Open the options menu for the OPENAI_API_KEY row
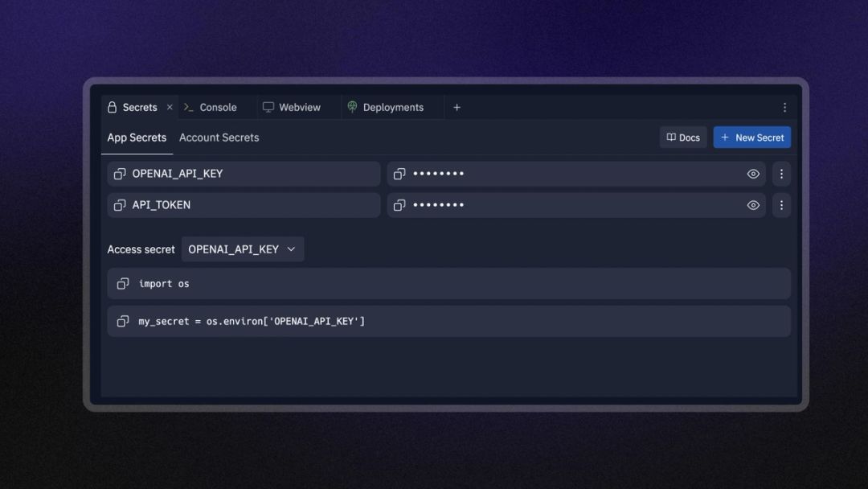868x489 pixels. pos(780,173)
